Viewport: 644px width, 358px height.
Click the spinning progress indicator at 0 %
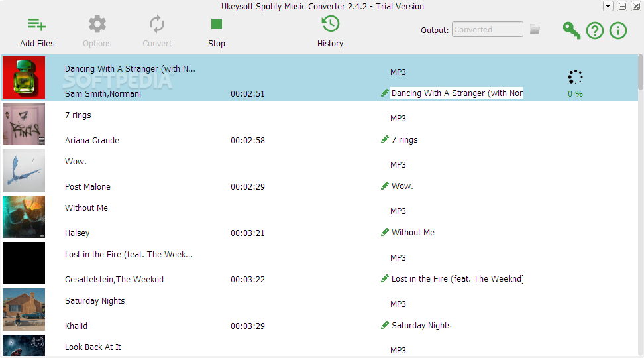575,76
